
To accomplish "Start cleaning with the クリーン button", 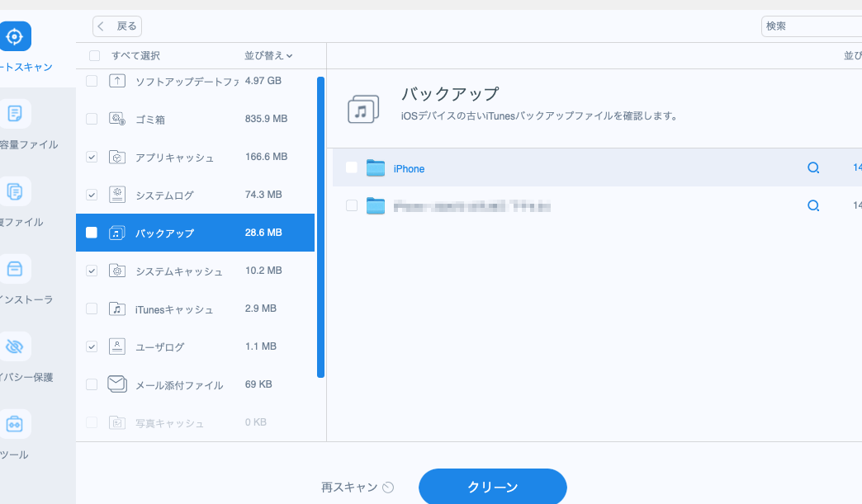I will [x=493, y=487].
